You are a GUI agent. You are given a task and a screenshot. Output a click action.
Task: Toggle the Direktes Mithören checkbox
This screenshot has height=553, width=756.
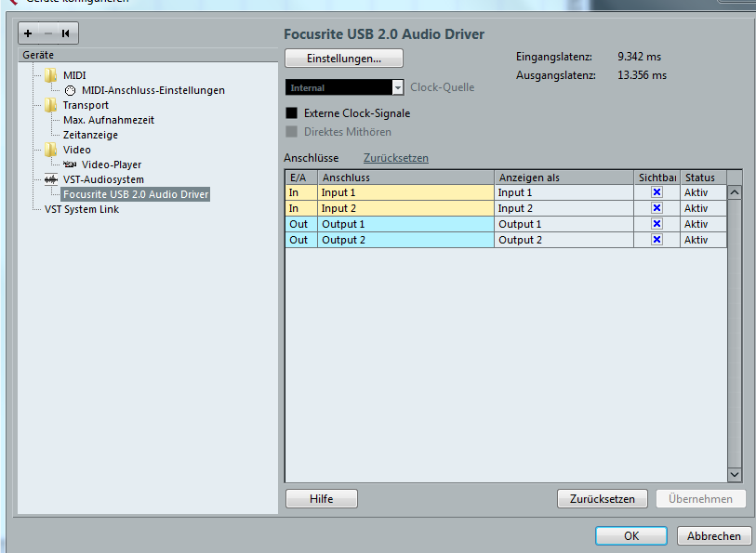pos(292,131)
